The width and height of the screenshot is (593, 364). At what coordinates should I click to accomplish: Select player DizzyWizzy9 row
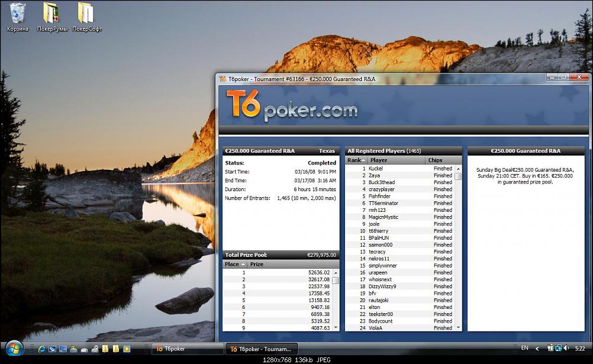[x=400, y=286]
